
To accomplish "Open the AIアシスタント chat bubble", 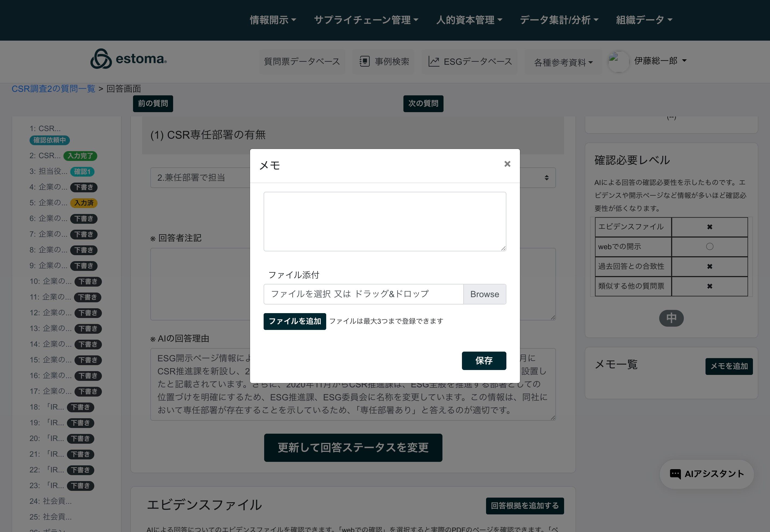I will coord(706,474).
